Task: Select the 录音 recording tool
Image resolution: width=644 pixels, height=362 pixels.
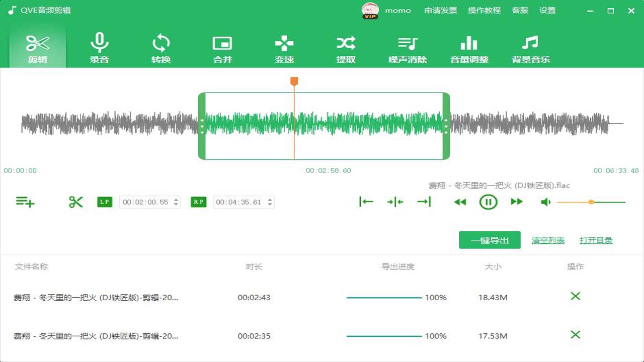Action: (x=99, y=48)
